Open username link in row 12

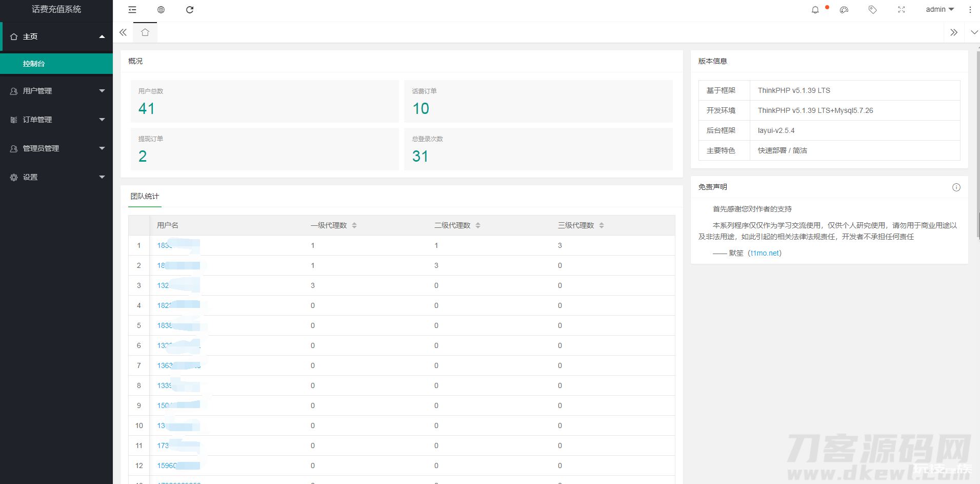178,466
